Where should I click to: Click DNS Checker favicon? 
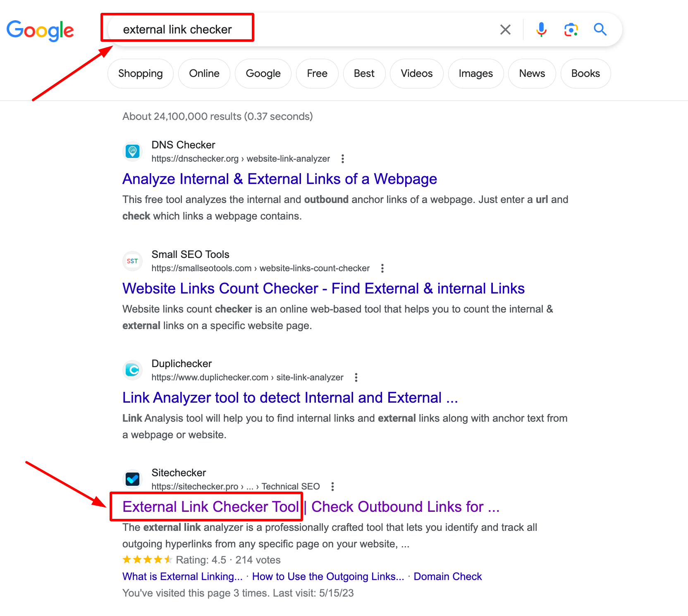pyautogui.click(x=132, y=151)
